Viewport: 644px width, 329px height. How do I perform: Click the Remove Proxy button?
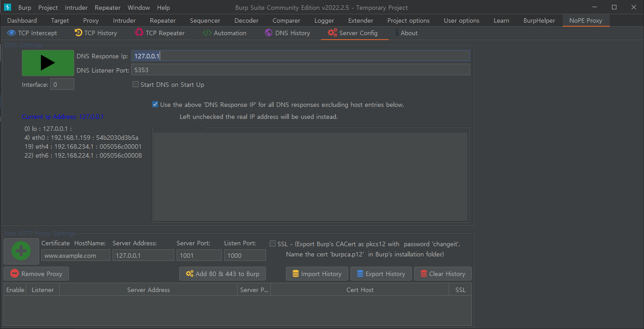pyautogui.click(x=36, y=274)
